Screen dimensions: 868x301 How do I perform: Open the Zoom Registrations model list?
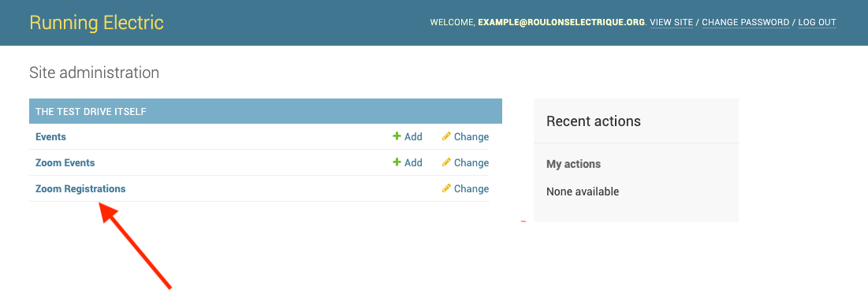(x=80, y=188)
